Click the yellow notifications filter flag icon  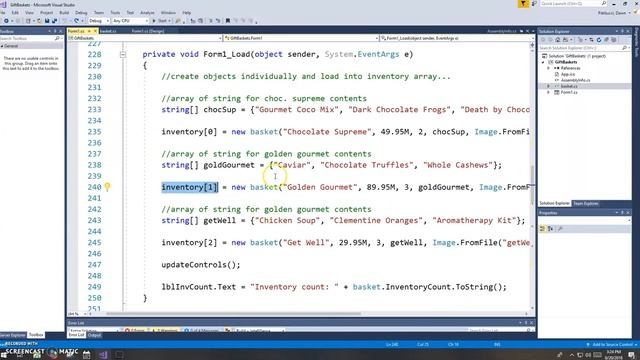[523, 4]
